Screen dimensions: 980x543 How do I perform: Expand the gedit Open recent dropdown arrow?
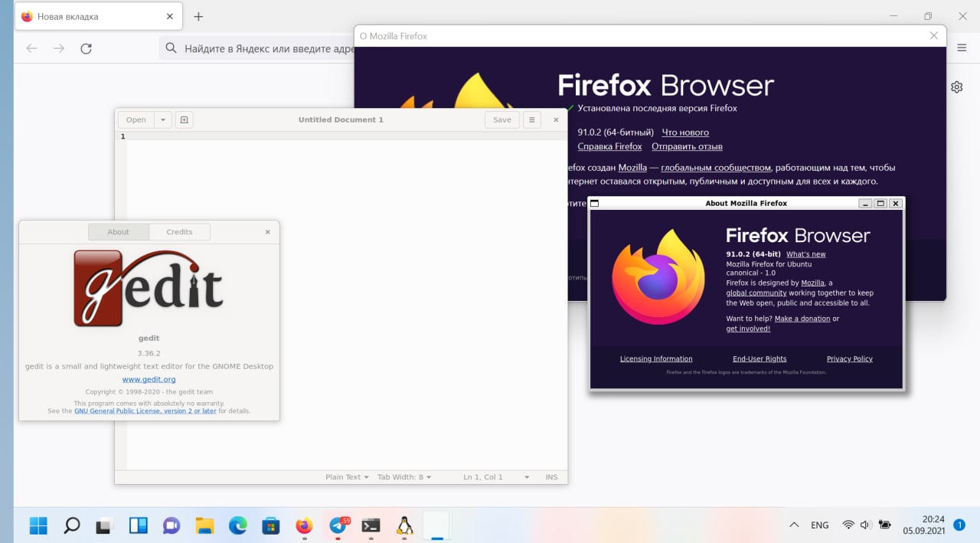163,119
